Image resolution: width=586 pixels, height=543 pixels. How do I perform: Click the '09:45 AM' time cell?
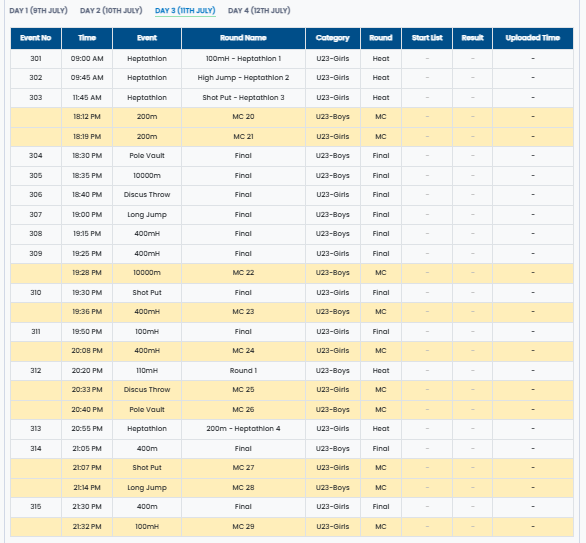[87, 78]
